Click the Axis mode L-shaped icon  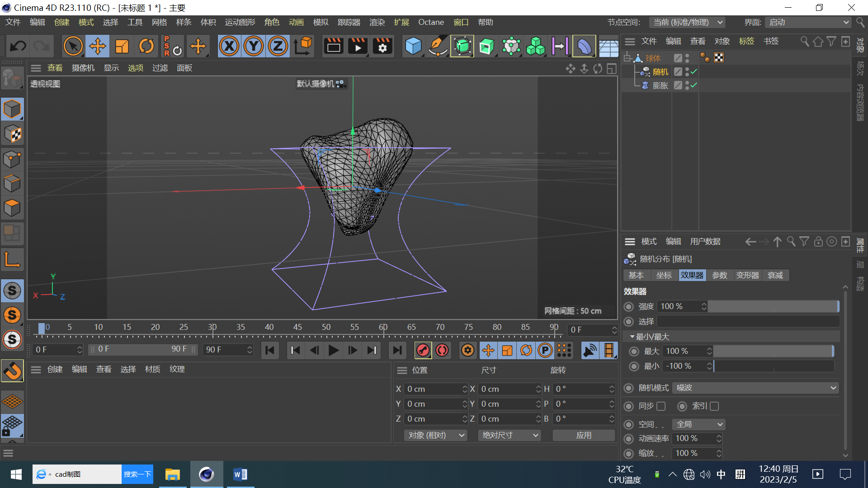(x=12, y=259)
